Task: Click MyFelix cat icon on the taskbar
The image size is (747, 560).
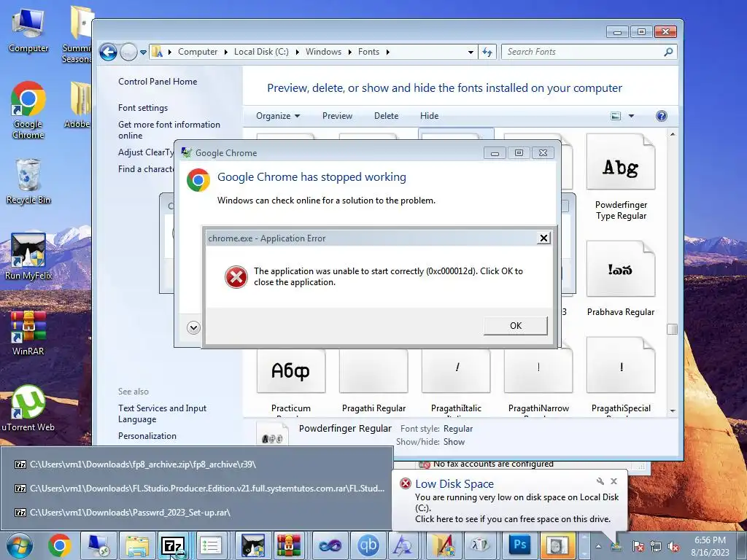Action: (x=253, y=545)
